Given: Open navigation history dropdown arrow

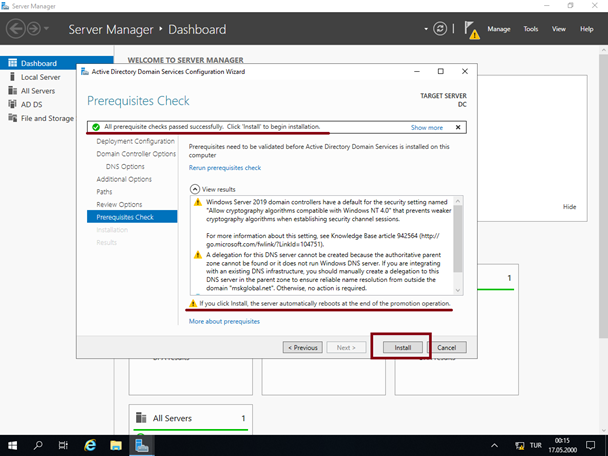Looking at the screenshot, I should (46, 29).
